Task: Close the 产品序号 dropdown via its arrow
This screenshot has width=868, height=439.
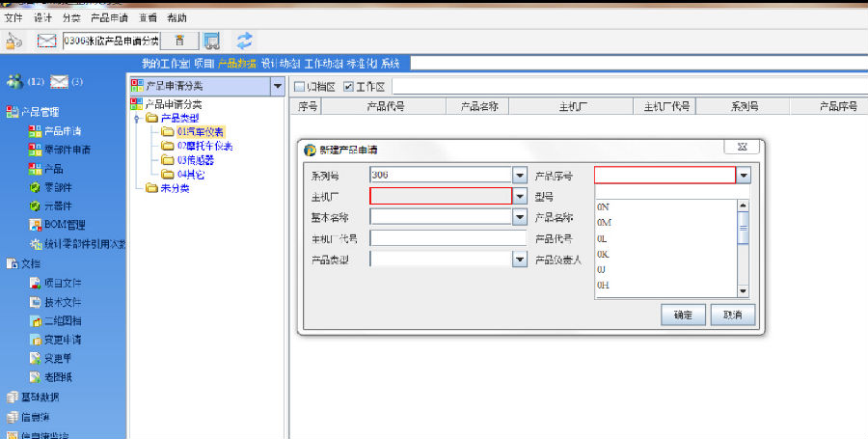Action: [x=744, y=176]
